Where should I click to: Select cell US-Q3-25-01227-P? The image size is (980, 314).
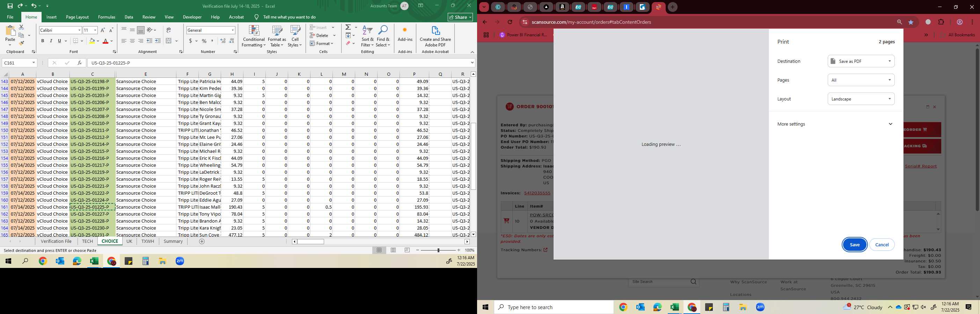tap(93, 214)
